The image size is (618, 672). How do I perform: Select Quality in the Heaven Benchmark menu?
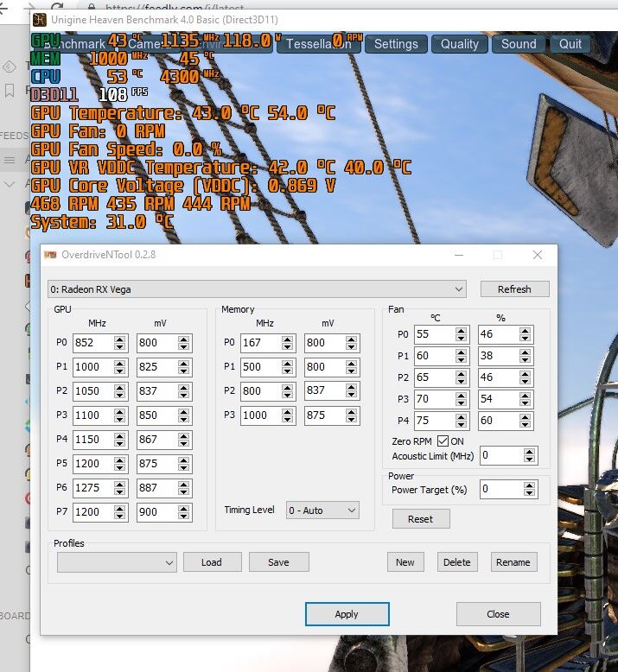tap(459, 44)
